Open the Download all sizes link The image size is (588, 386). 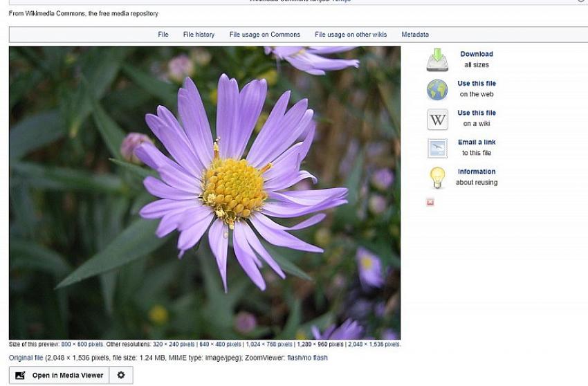[476, 54]
